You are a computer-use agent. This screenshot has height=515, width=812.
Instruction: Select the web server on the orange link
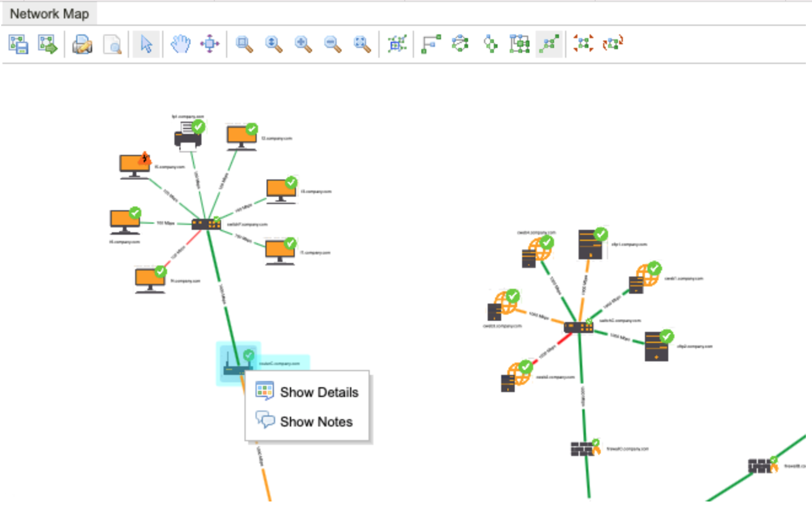(504, 305)
